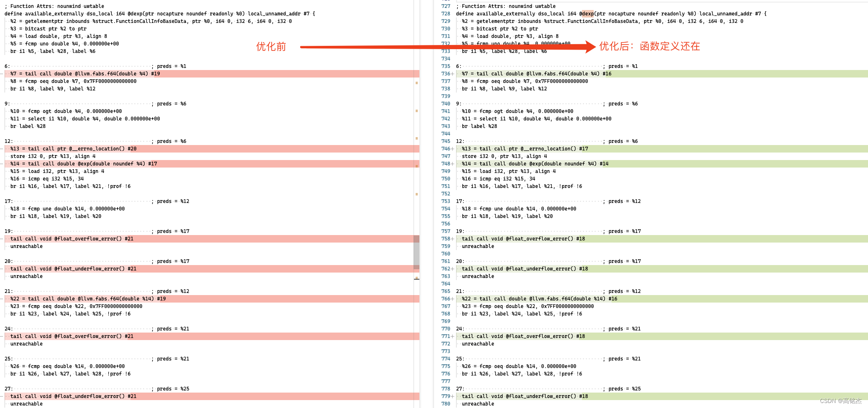Select removed line '%14 = tail call double @exp' ending #17
Viewport: 868px width, 408px height.
coord(212,164)
